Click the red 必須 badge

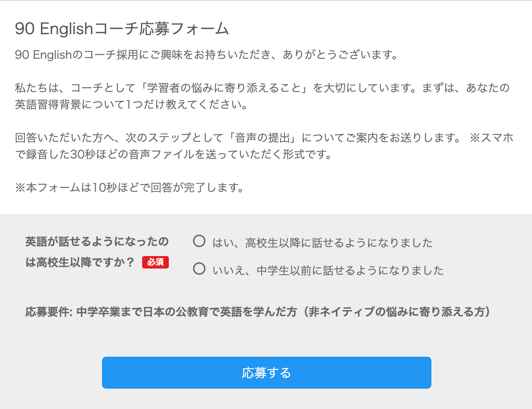(155, 262)
